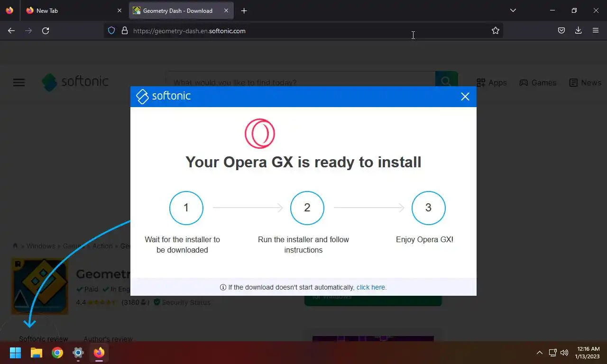Open the News menu on Softonic
The width and height of the screenshot is (607, 364).
585,82
